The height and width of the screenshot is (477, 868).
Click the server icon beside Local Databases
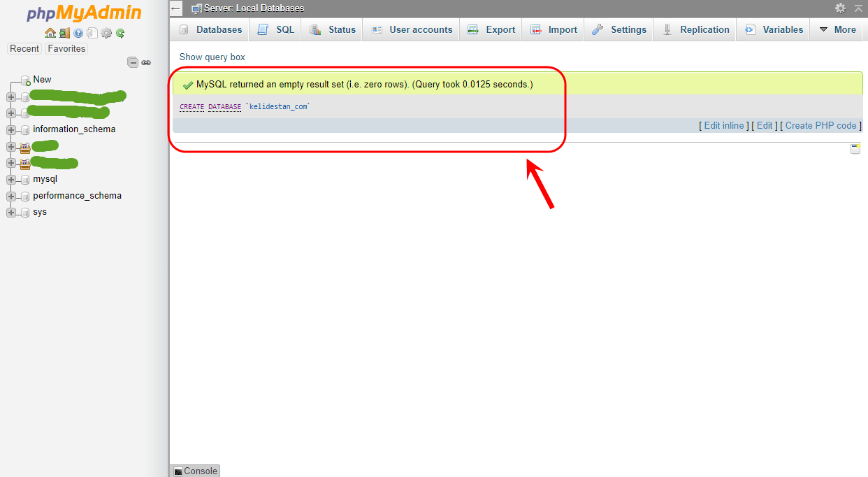point(197,8)
